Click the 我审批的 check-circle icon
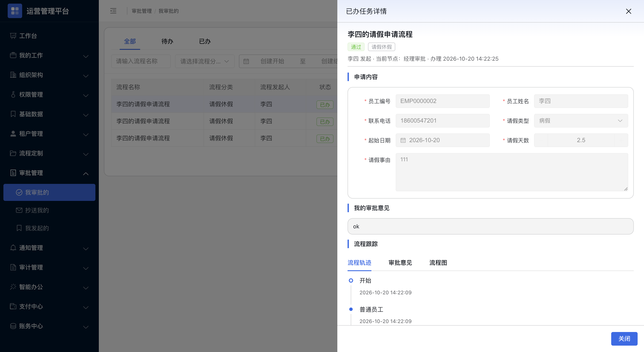 (19, 192)
